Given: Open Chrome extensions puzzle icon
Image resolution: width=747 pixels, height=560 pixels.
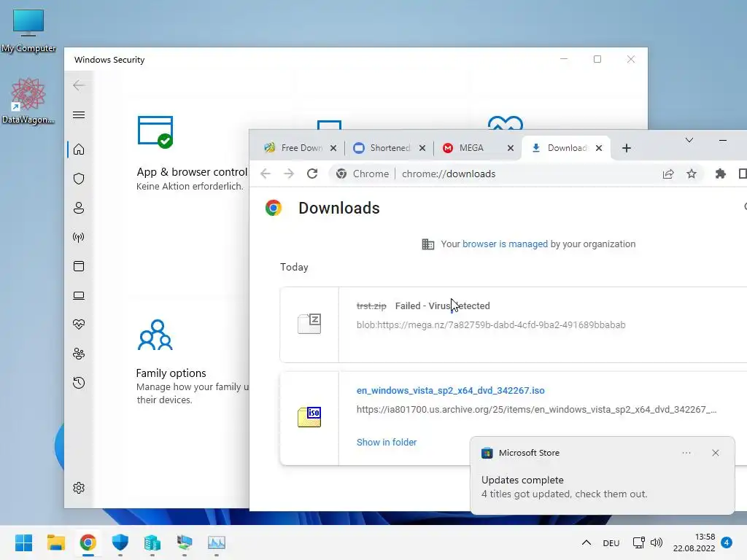Looking at the screenshot, I should 720,174.
